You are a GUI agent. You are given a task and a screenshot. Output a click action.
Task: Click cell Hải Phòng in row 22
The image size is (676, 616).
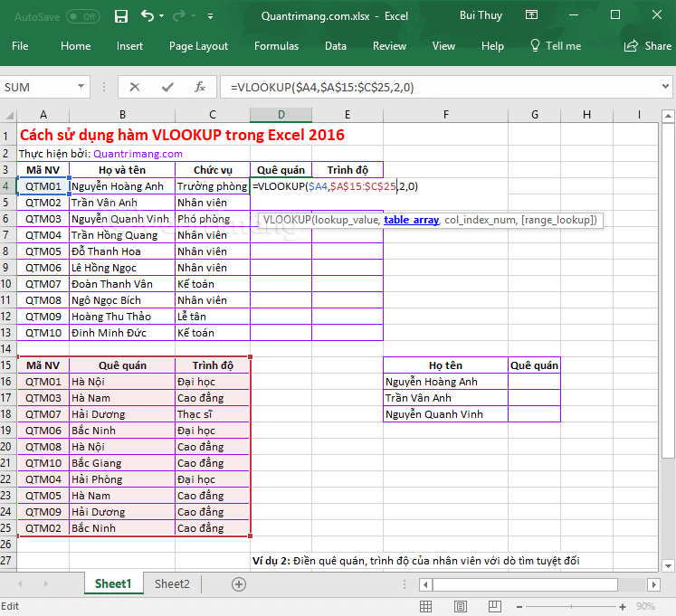coord(122,479)
